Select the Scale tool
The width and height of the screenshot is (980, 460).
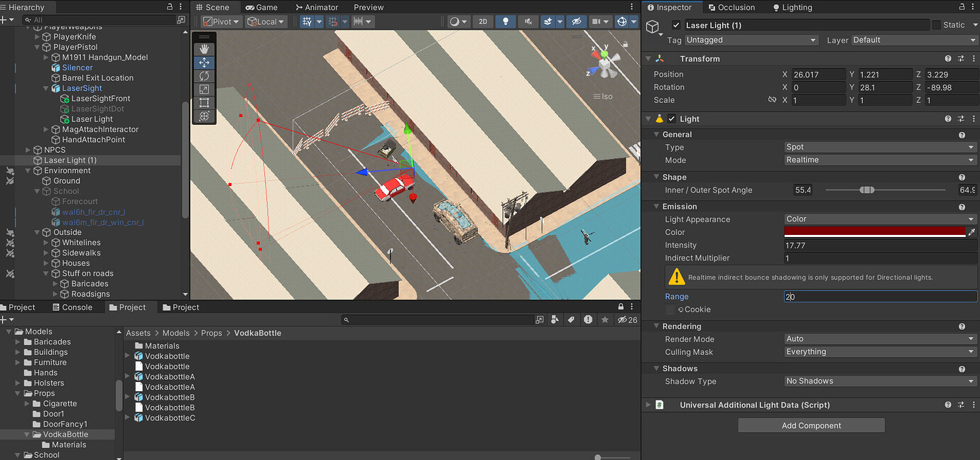coord(205,89)
